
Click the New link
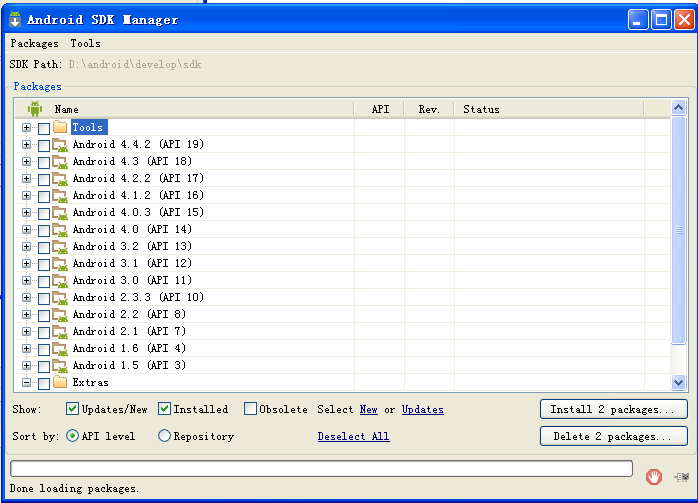click(x=369, y=409)
